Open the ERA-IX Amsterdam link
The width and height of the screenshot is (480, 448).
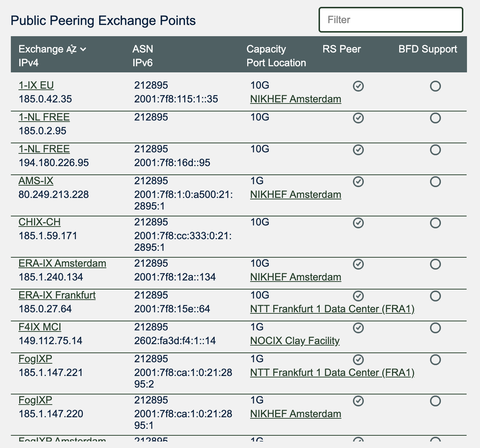click(62, 263)
